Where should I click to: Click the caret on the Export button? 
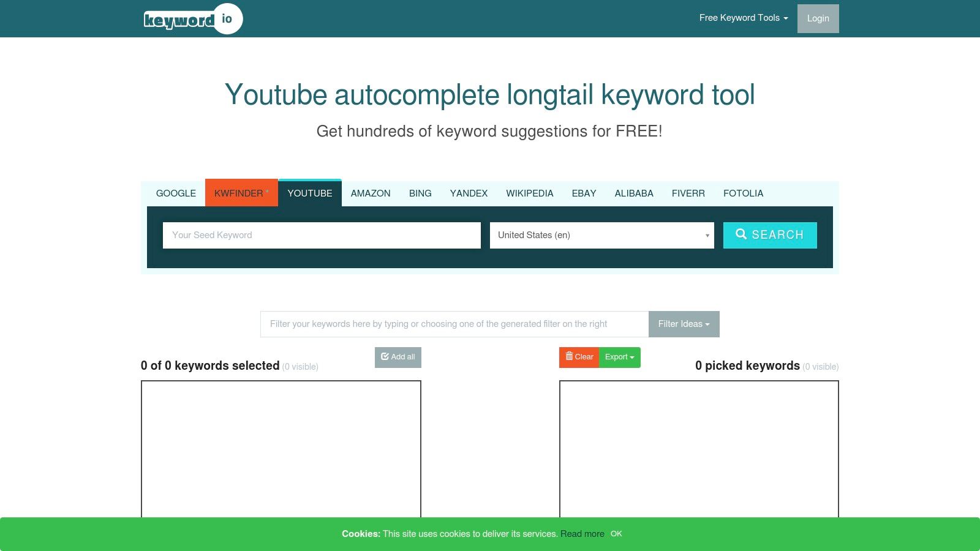click(633, 357)
